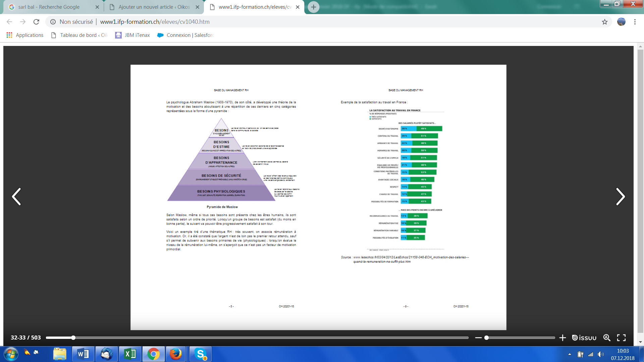Open Chrome profile avatar
Image resolution: width=644 pixels, height=362 pixels.
621,22
